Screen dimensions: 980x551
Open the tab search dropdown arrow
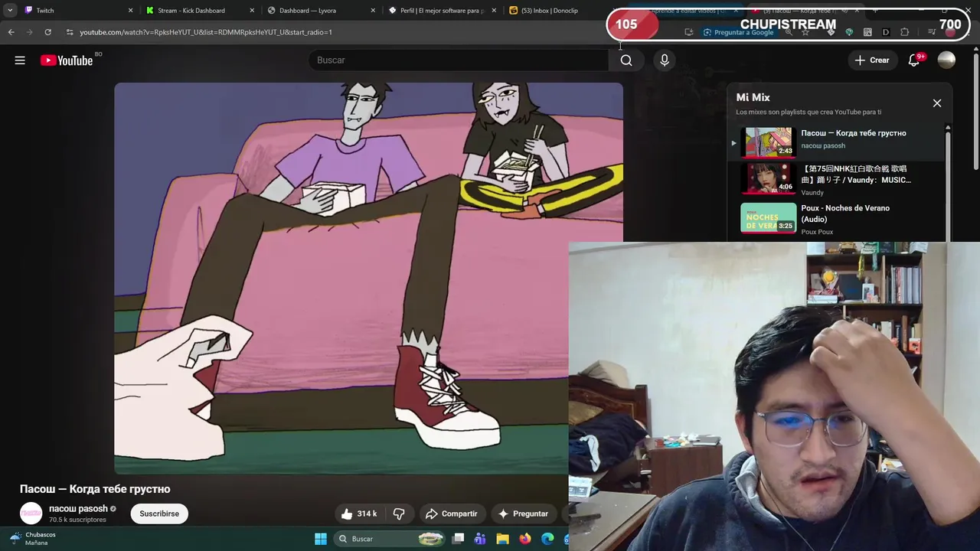10,11
